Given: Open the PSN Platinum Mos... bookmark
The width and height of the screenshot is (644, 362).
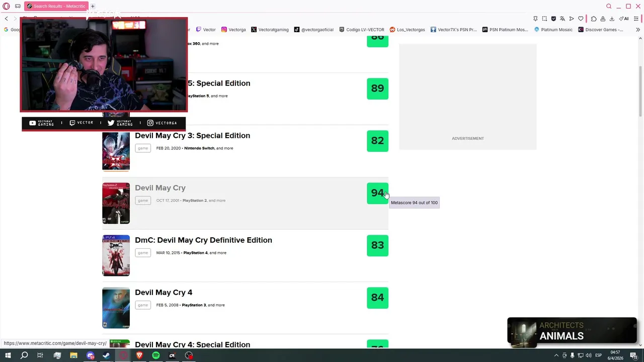Looking at the screenshot, I should (504, 30).
